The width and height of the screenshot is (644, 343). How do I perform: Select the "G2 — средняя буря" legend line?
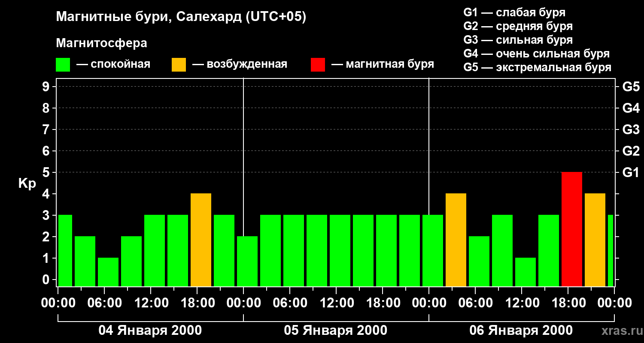tap(518, 26)
